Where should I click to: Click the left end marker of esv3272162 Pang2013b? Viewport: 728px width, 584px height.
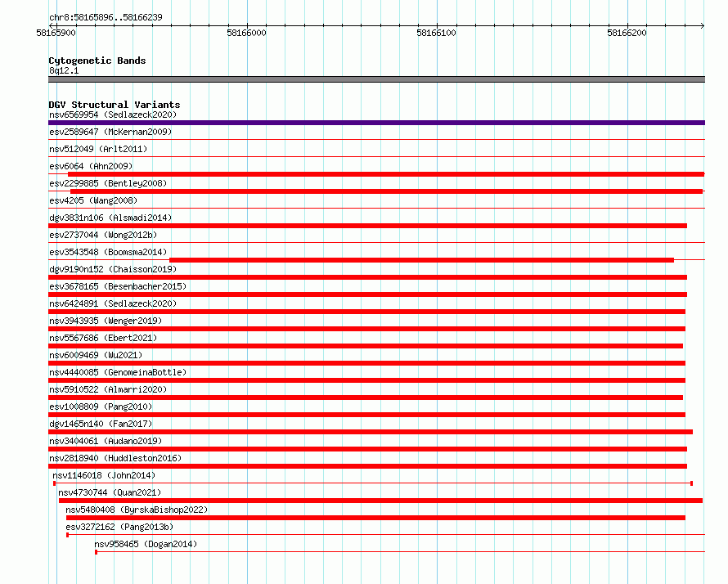[68, 535]
